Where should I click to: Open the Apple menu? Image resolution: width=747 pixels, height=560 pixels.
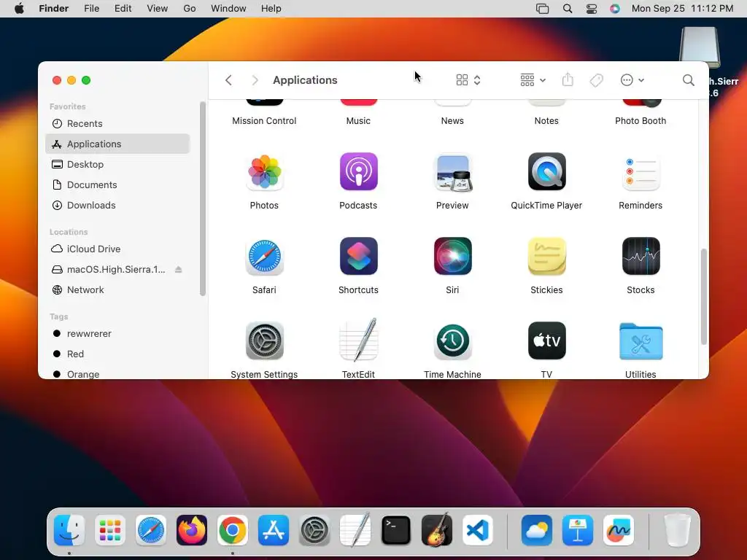[19, 9]
